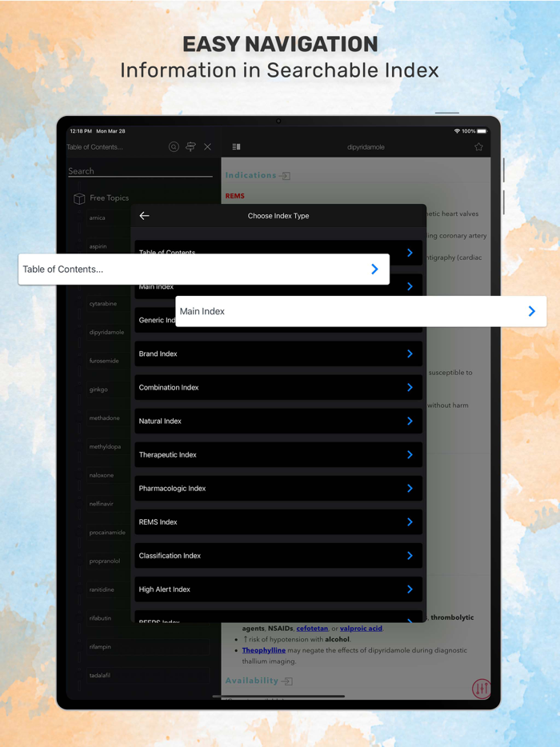
Task: Select furosemide in the topic list
Action: [104, 361]
